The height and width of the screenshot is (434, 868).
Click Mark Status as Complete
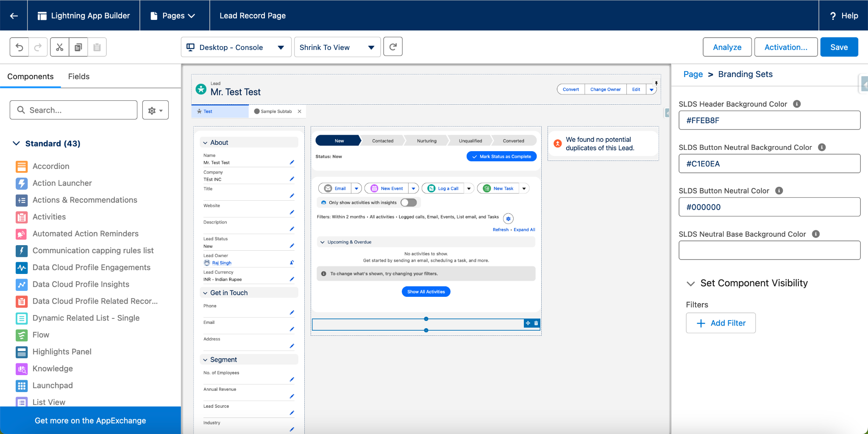coord(502,156)
